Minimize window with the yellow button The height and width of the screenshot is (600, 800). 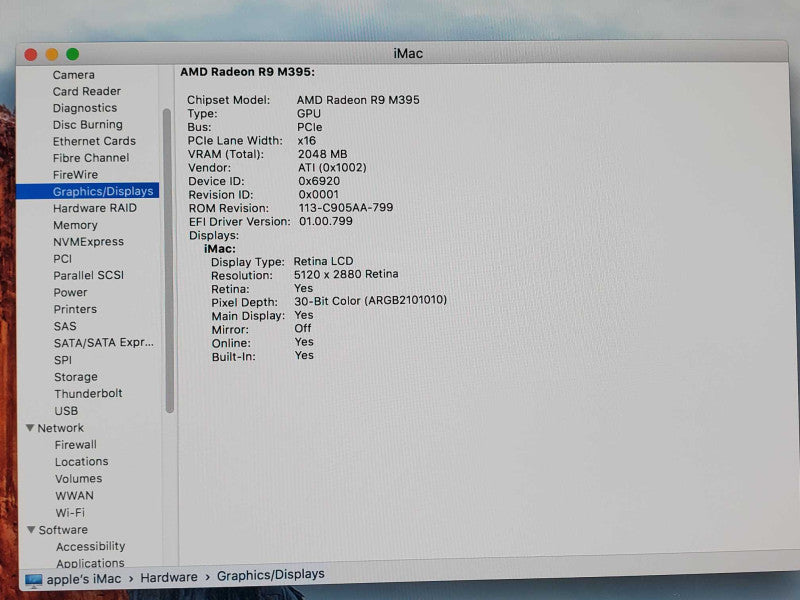coord(52,54)
